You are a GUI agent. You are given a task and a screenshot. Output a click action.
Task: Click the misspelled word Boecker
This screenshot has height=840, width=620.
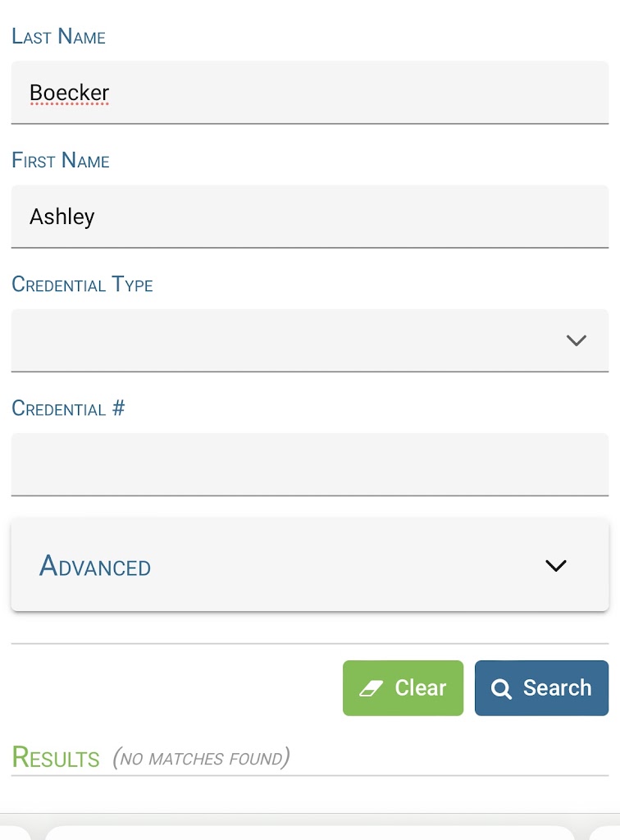(x=69, y=93)
